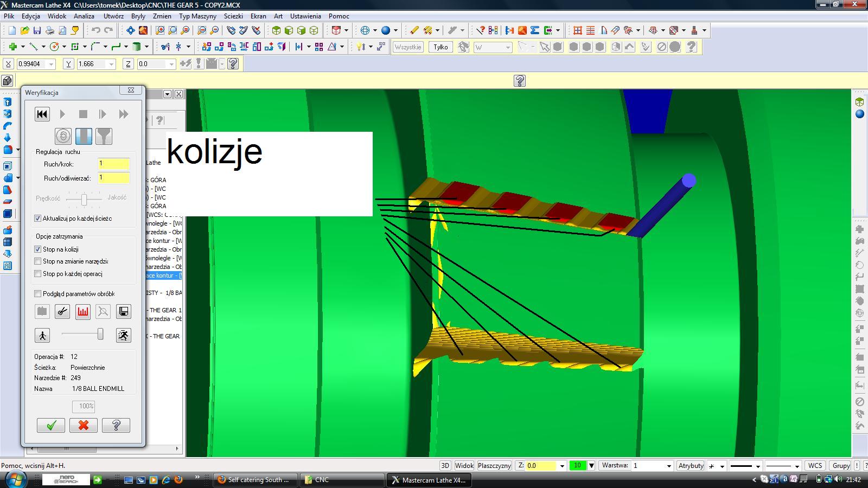Select simulate tool mode icon
Screen dimensions: 868x488
tap(84, 136)
